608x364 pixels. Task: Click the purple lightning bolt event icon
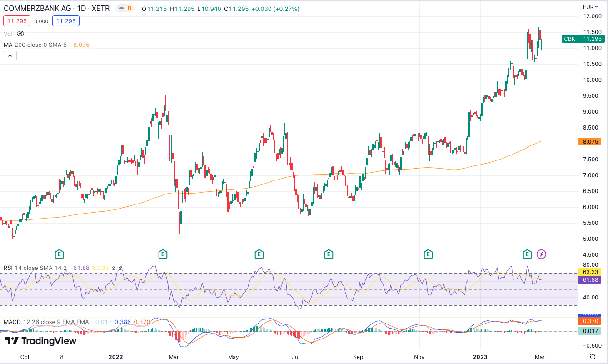(x=541, y=254)
